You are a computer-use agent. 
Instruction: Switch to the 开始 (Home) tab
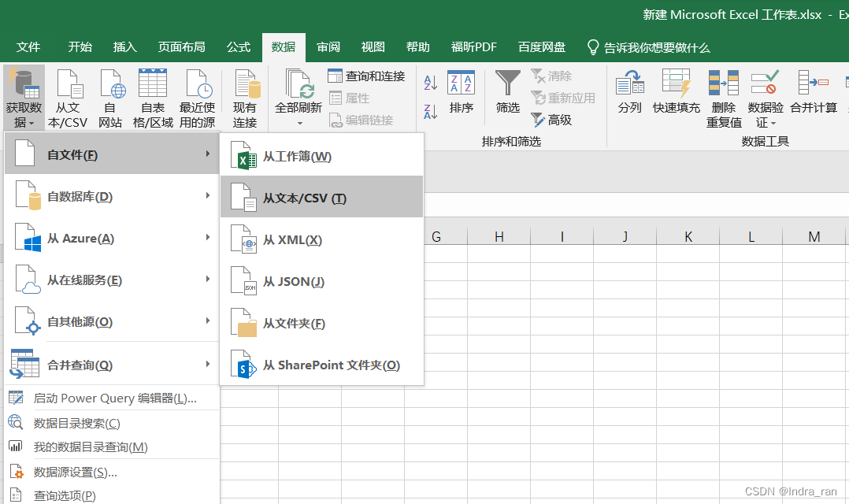tap(80, 47)
